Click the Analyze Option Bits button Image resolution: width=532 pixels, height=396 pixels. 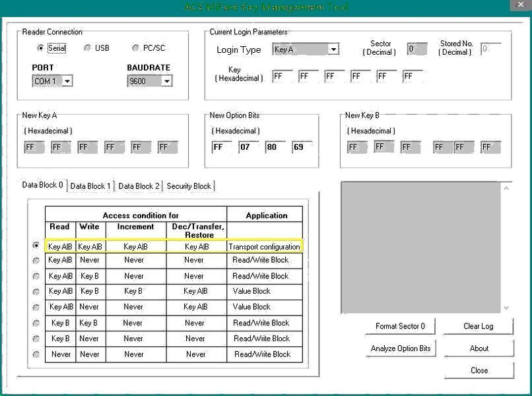click(401, 348)
